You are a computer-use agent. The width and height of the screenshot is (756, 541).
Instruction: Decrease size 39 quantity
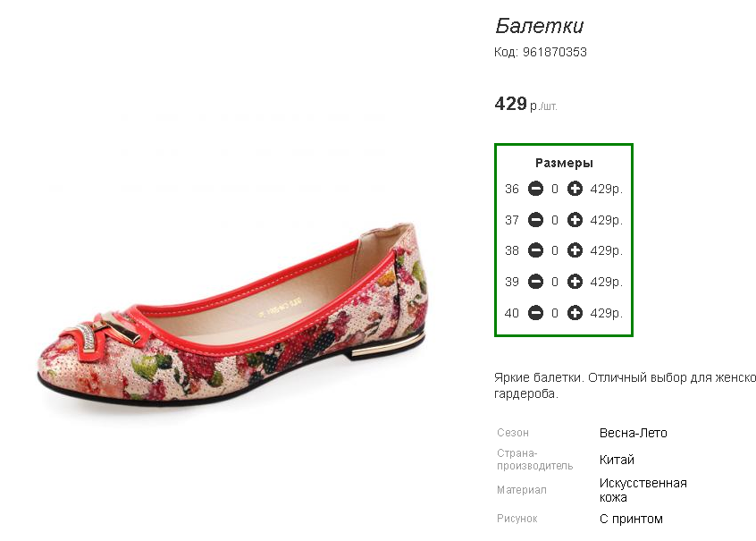[x=535, y=282]
